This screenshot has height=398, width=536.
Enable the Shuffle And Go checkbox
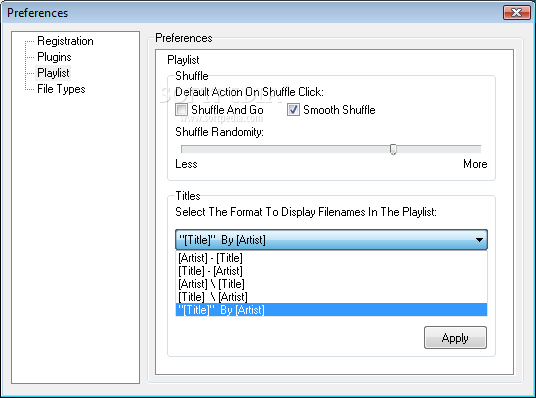[x=181, y=110]
